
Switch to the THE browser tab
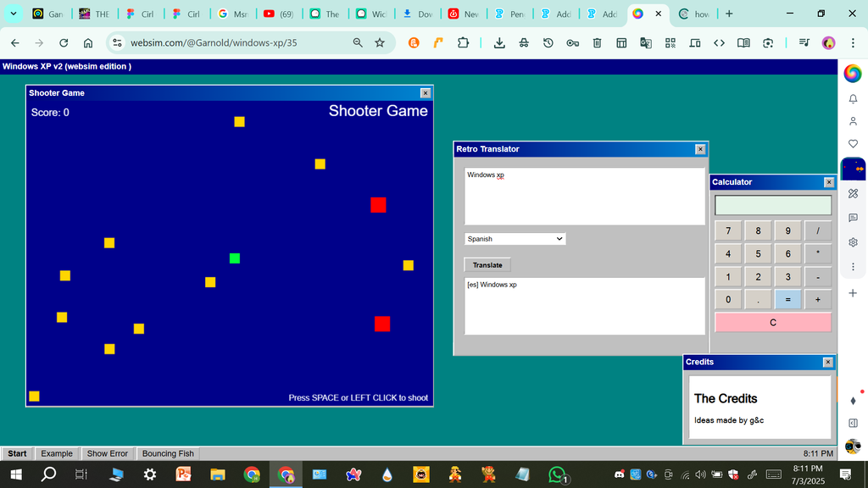coord(95,14)
